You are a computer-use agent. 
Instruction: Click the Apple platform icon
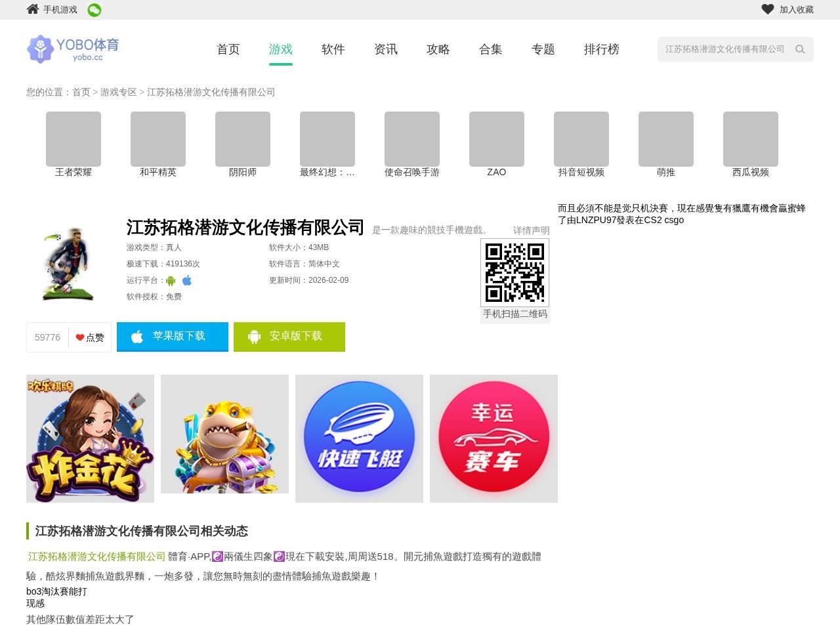[x=187, y=281]
